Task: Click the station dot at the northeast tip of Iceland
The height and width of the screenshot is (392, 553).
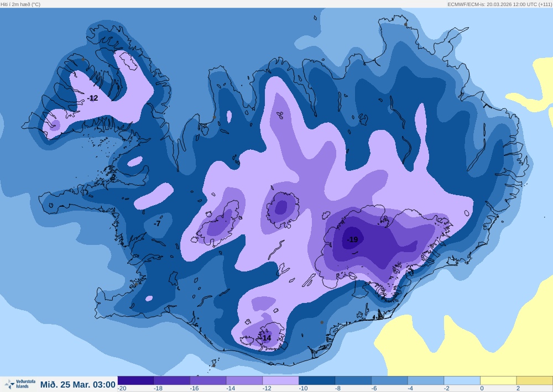Action: tap(405, 24)
